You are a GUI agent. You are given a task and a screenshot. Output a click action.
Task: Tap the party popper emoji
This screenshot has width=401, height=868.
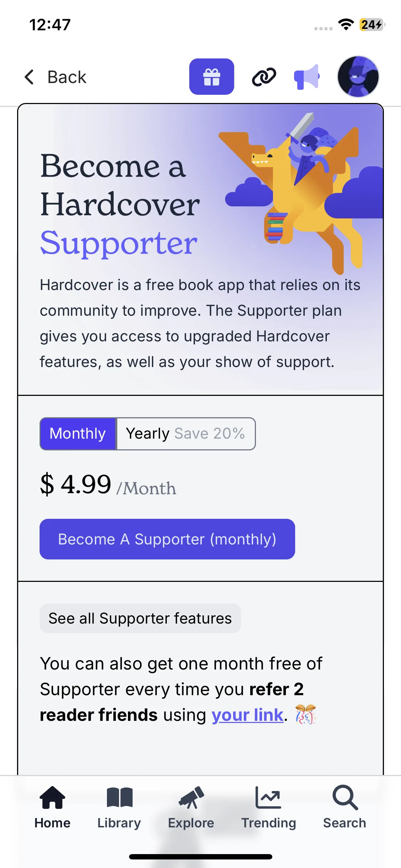[x=305, y=714]
